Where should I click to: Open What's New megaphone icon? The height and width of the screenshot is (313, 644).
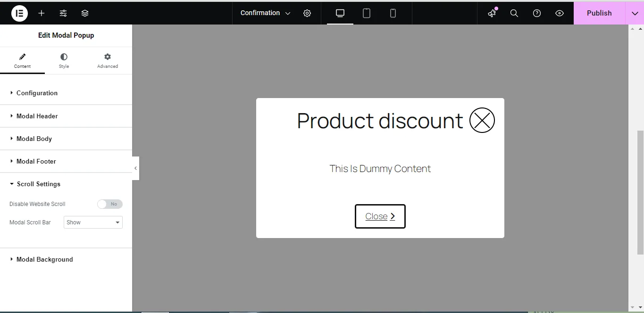click(x=492, y=13)
